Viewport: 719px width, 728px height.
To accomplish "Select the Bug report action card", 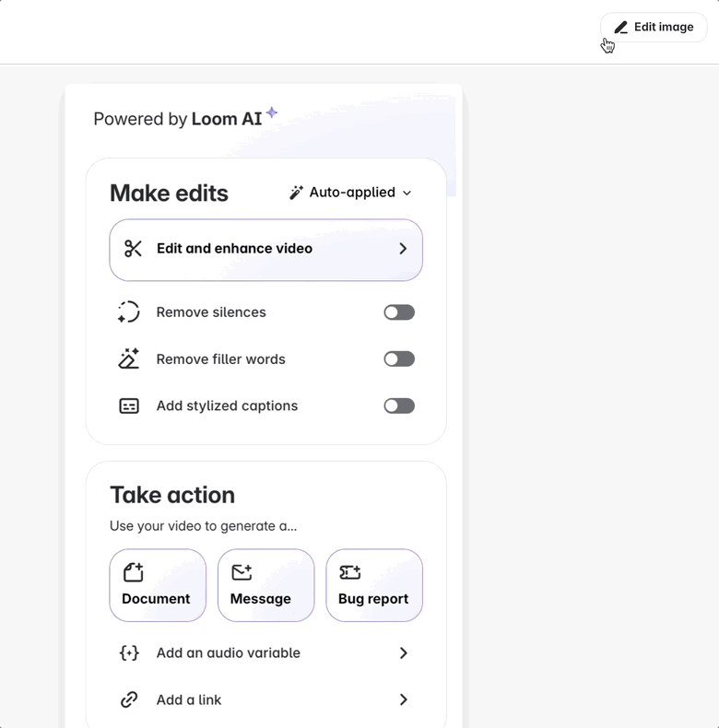I will 373,585.
